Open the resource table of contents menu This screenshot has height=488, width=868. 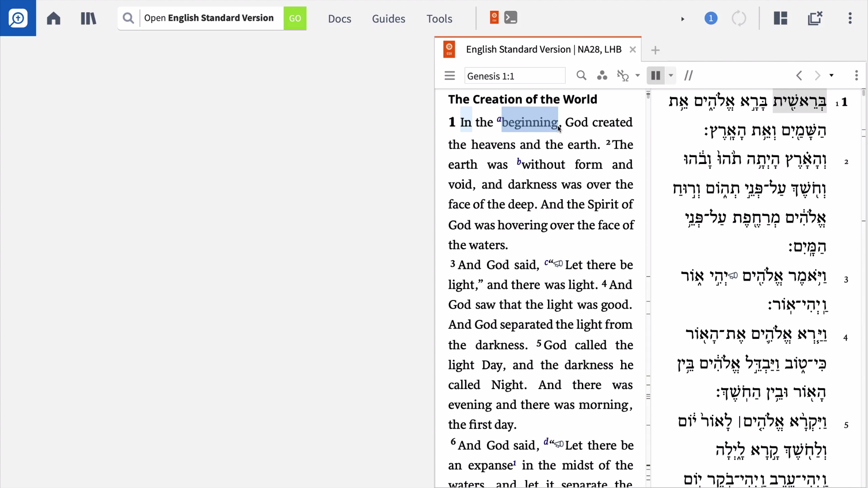[x=449, y=75]
